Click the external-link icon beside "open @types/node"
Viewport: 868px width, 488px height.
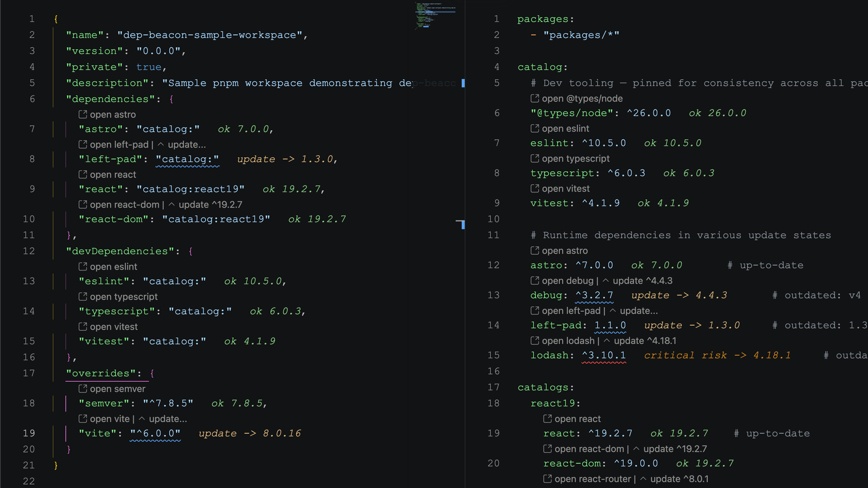point(535,98)
